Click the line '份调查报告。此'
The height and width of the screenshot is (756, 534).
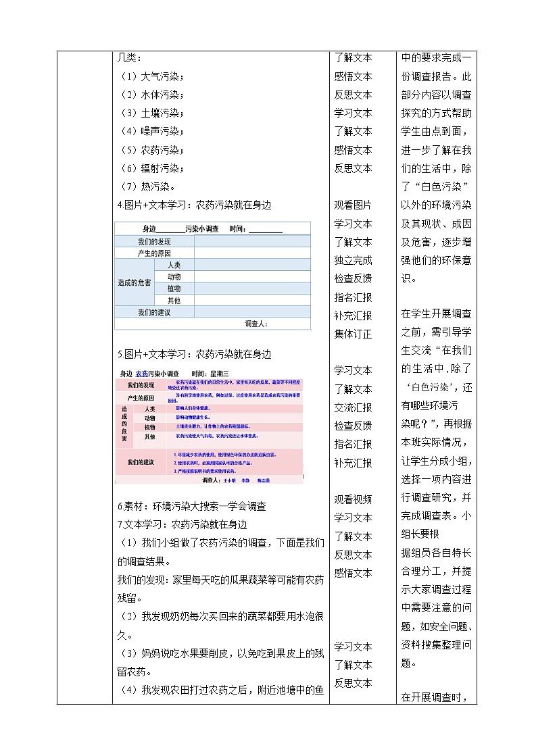(x=437, y=76)
